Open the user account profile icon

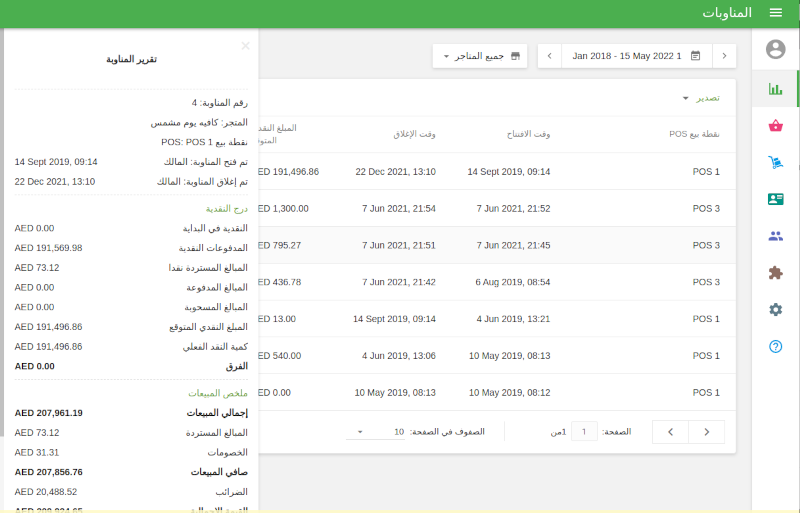coord(776,49)
